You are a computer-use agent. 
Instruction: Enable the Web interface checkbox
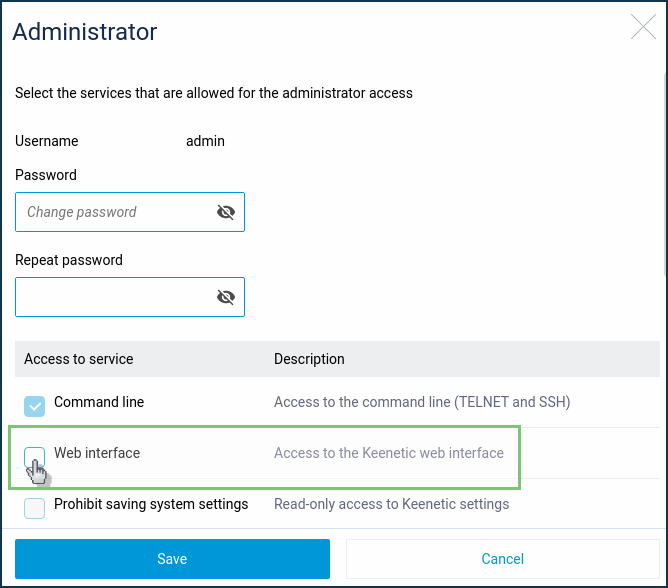[x=35, y=457]
